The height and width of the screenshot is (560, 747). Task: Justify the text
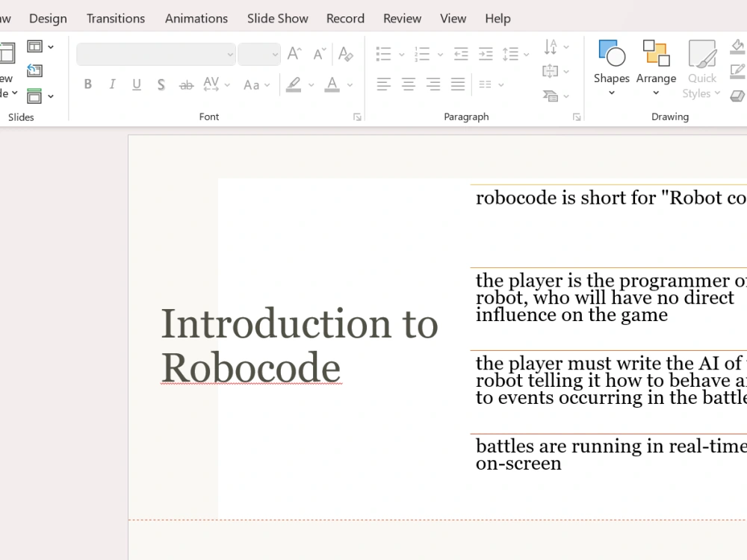click(458, 84)
